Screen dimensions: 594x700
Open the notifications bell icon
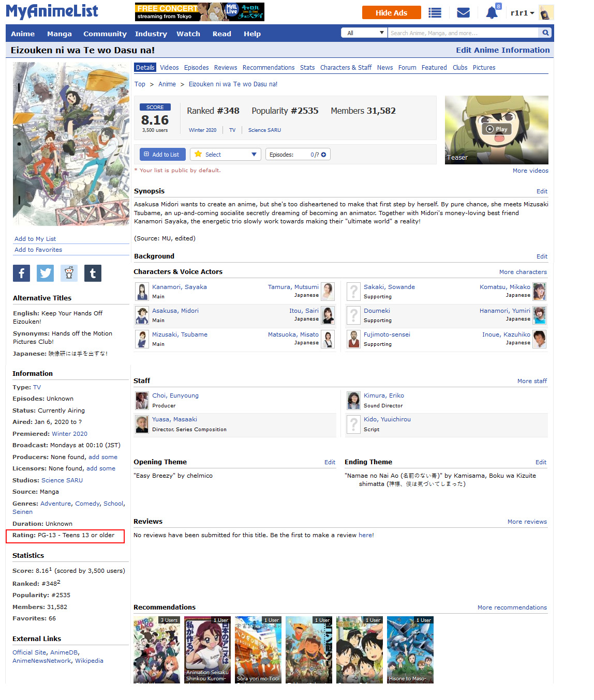click(x=492, y=12)
